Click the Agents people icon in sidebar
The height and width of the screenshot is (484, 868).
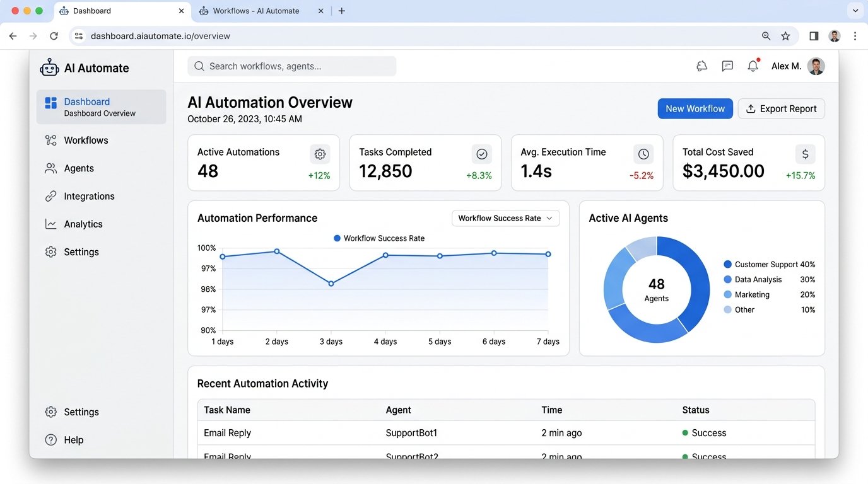pos(50,168)
